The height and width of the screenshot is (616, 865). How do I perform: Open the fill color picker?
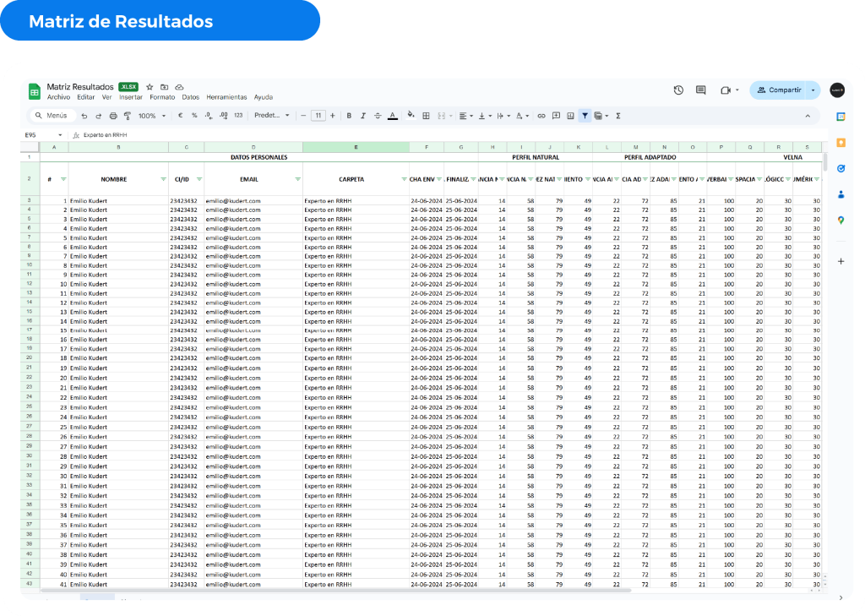[411, 116]
